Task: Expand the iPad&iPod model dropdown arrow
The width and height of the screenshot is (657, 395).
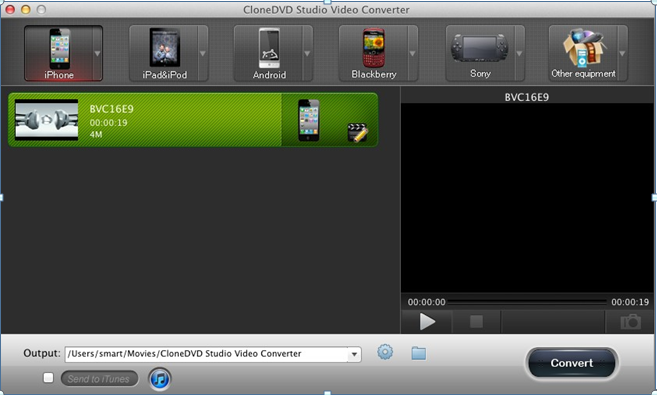Action: tap(203, 54)
